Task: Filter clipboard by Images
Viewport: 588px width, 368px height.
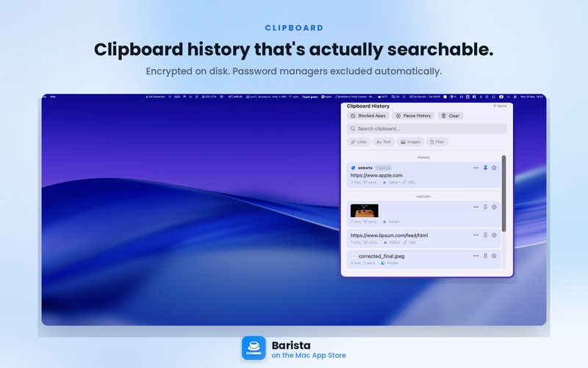Action: (x=410, y=142)
